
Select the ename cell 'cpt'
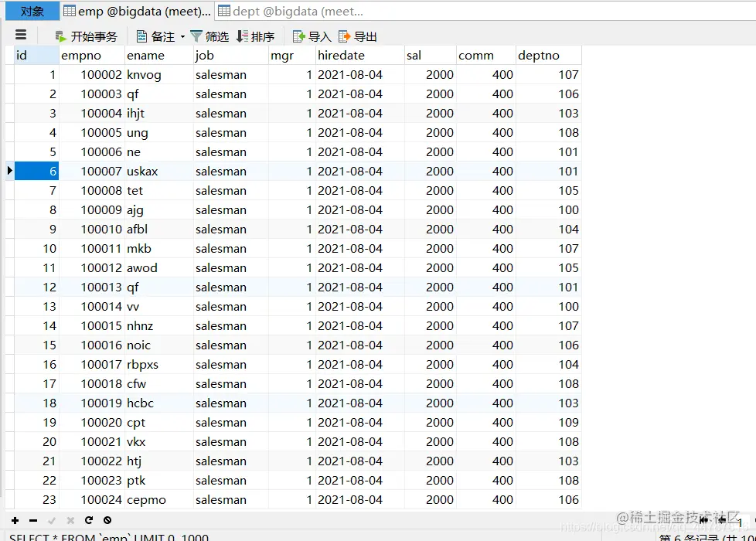[x=158, y=423]
